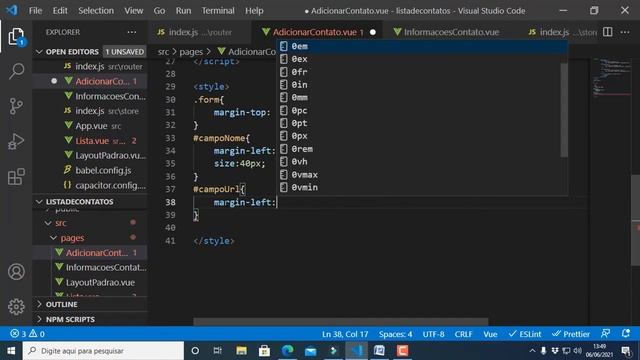This screenshot has width=640, height=360.
Task: Collapse the src folder
Action: pos(48,223)
